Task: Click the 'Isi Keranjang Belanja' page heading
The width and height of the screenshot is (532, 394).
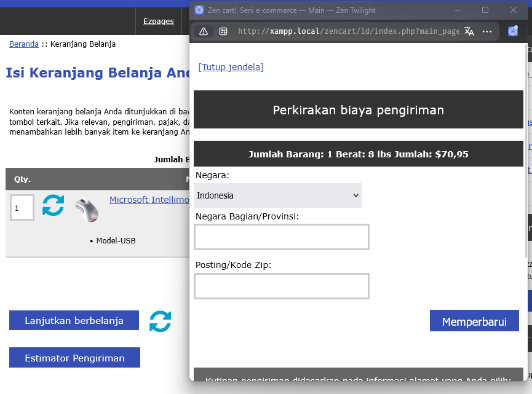Action: click(x=97, y=73)
